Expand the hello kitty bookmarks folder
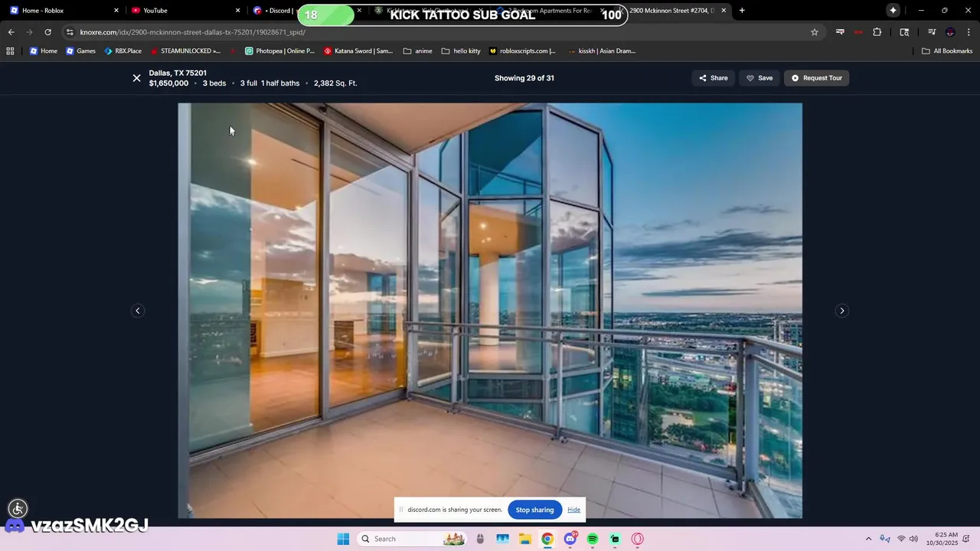Screen dimensions: 980x551 click(461, 51)
